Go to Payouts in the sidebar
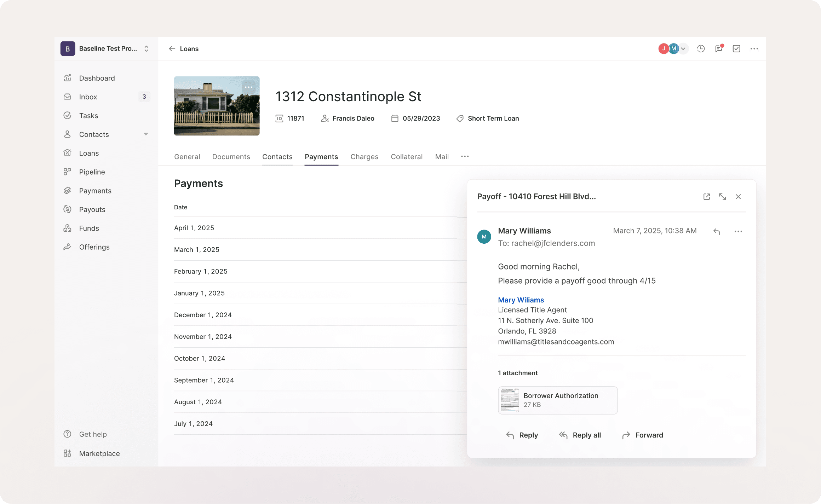821x504 pixels. click(92, 209)
